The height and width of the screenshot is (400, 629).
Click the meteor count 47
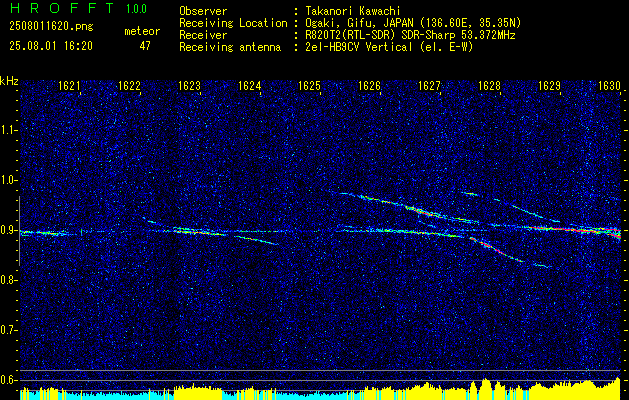(x=145, y=46)
